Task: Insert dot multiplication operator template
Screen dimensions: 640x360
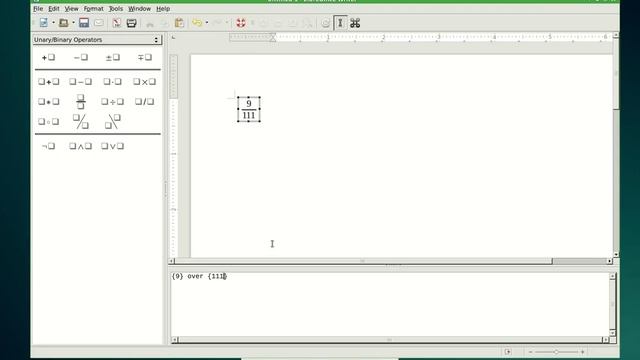Action: click(113, 82)
